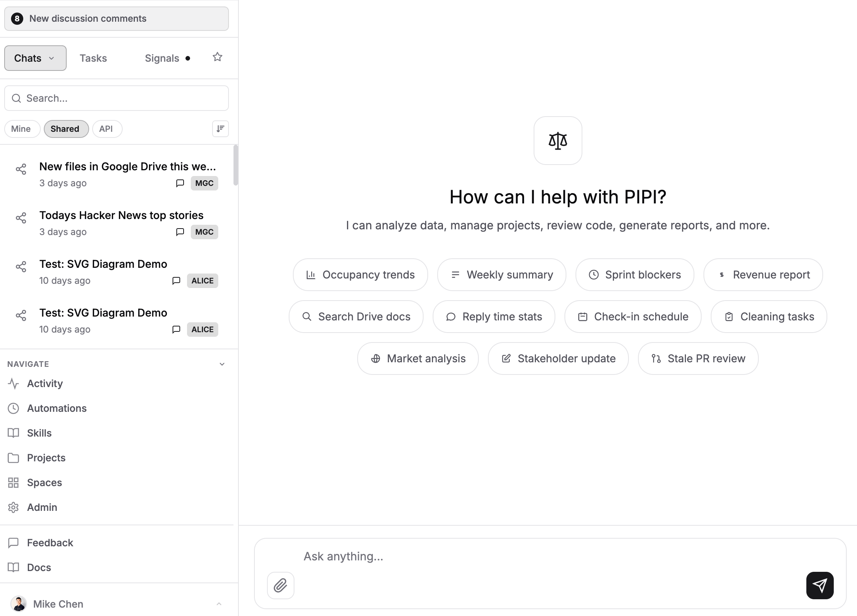This screenshot has height=616, width=857.
Task: Click the Spaces grid icon
Action: (x=13, y=483)
